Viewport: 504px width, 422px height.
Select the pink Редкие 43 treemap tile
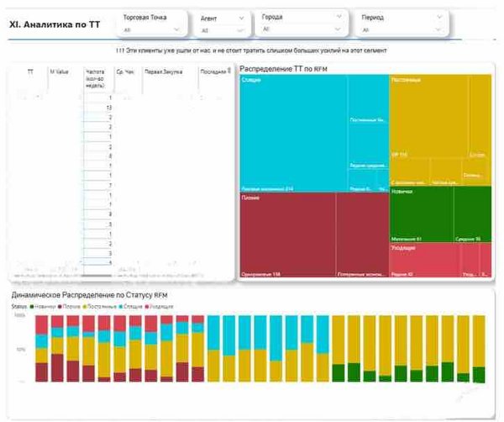tap(424, 260)
